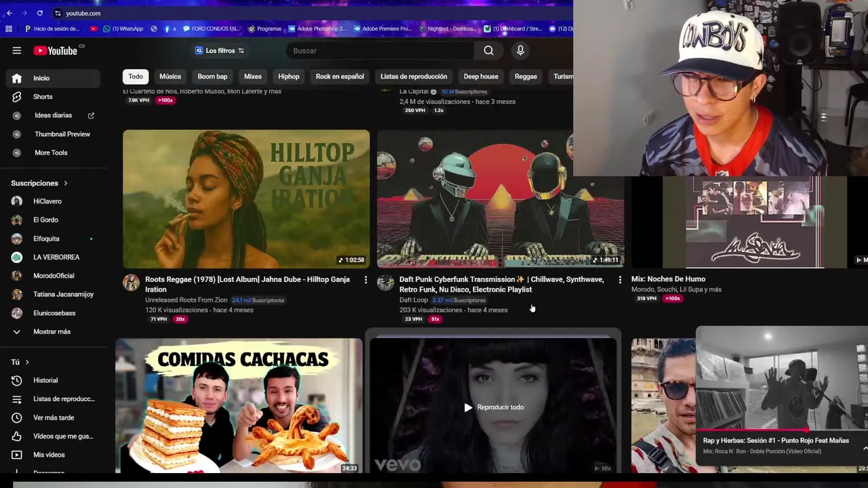This screenshot has height=488, width=868.
Task: Open Nightbot Dashboard bookmark
Action: pos(447,28)
